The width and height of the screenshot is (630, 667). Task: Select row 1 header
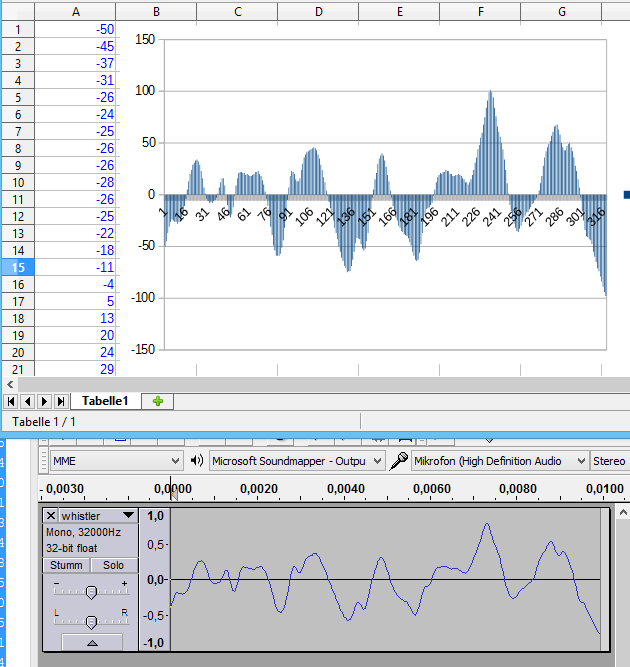click(x=18, y=29)
